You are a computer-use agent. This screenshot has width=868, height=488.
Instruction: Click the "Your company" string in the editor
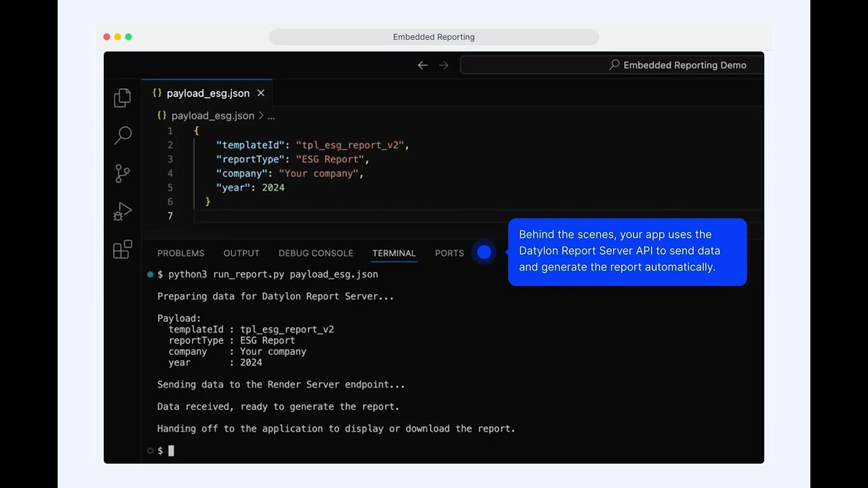click(x=319, y=174)
